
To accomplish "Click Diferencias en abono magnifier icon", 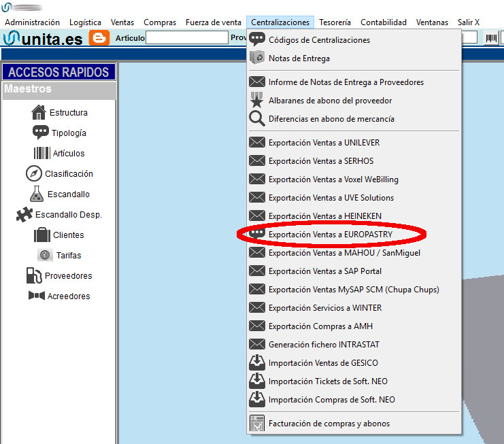I will [257, 118].
